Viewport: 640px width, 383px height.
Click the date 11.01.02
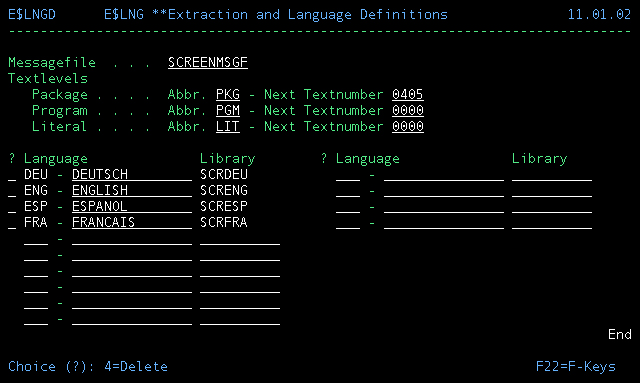pyautogui.click(x=600, y=15)
